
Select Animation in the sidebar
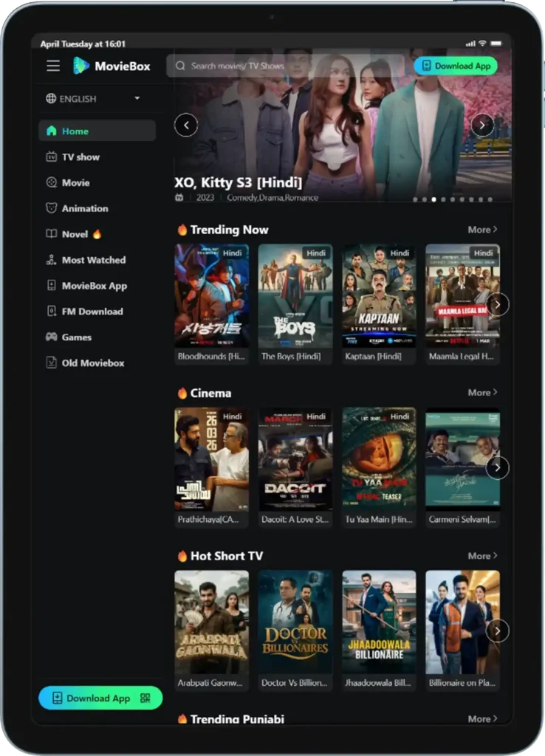click(x=97, y=208)
